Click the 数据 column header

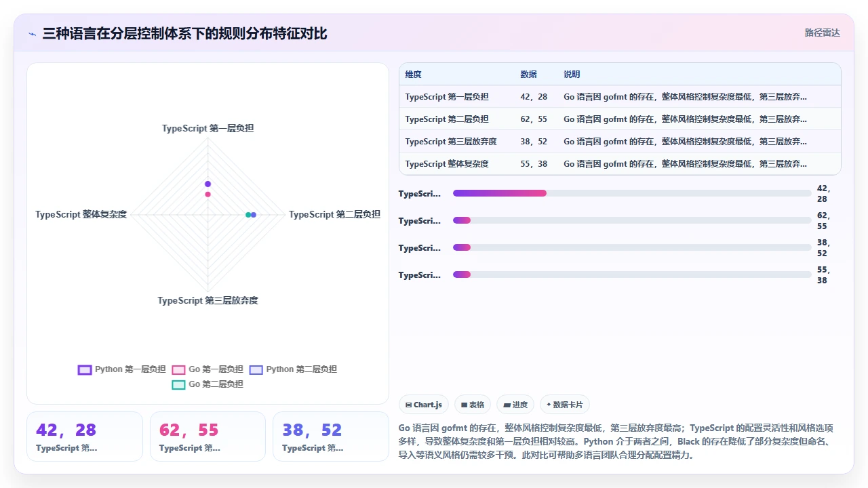click(529, 75)
